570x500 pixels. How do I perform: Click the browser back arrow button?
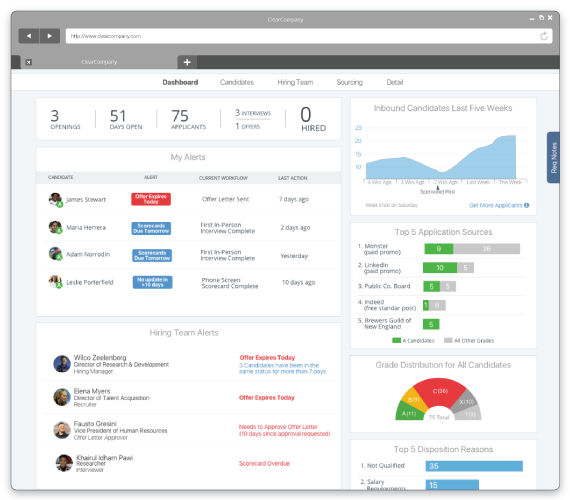pyautogui.click(x=29, y=36)
